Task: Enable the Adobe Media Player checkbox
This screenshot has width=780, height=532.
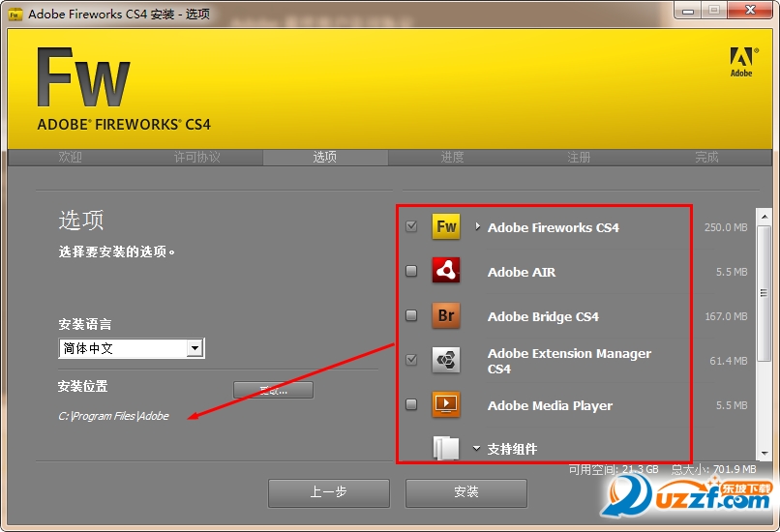Action: [411, 404]
